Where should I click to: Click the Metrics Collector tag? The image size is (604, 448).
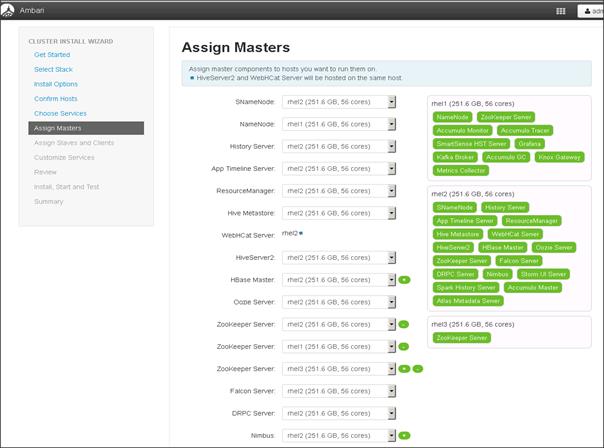coord(461,170)
